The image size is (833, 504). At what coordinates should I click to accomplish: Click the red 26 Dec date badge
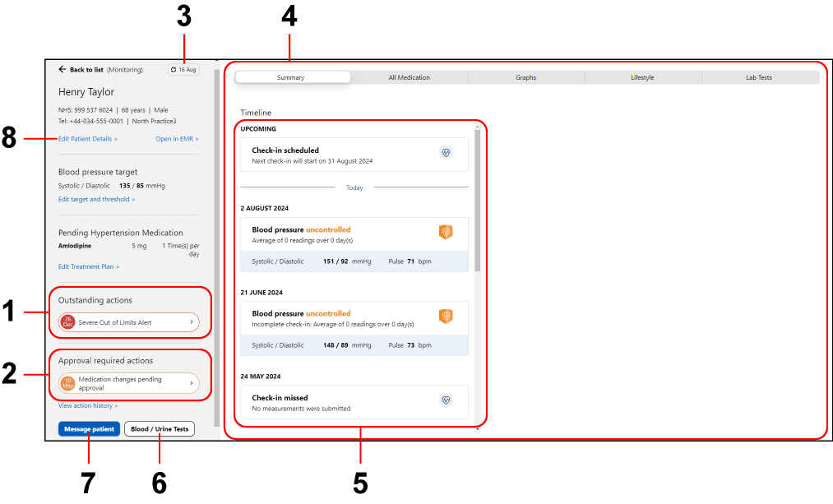(68, 322)
